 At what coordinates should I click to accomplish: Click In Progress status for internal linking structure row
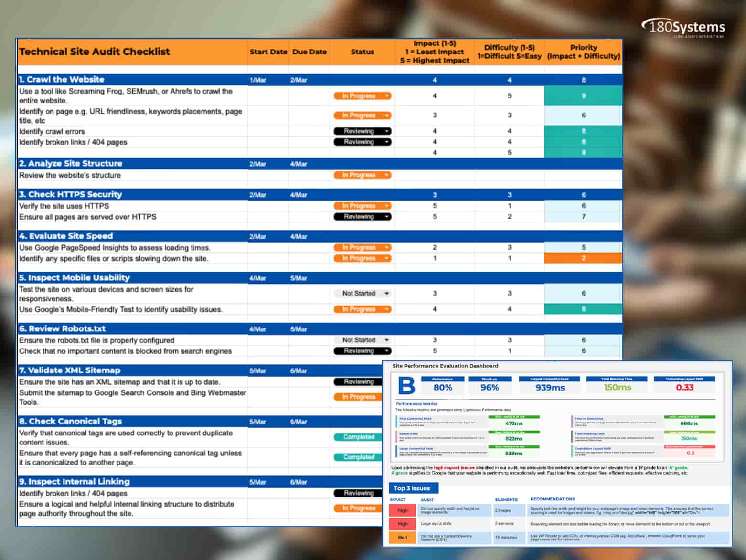coord(358,508)
